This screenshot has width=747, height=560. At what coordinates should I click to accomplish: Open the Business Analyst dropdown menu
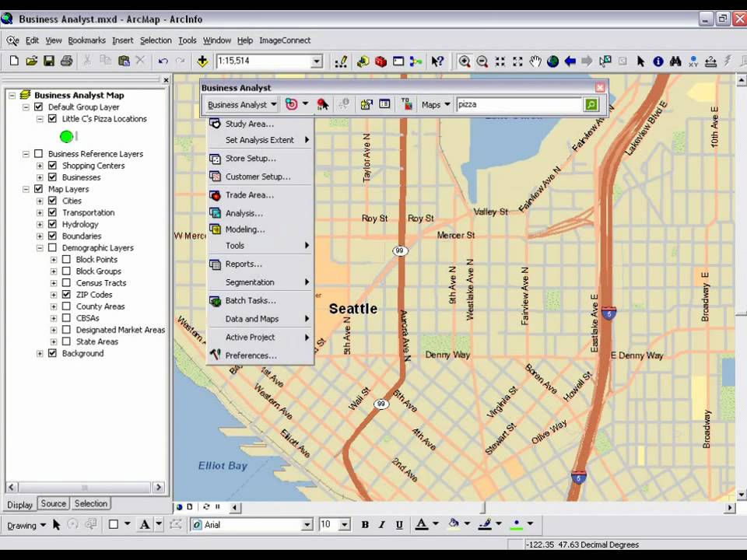[x=241, y=105]
